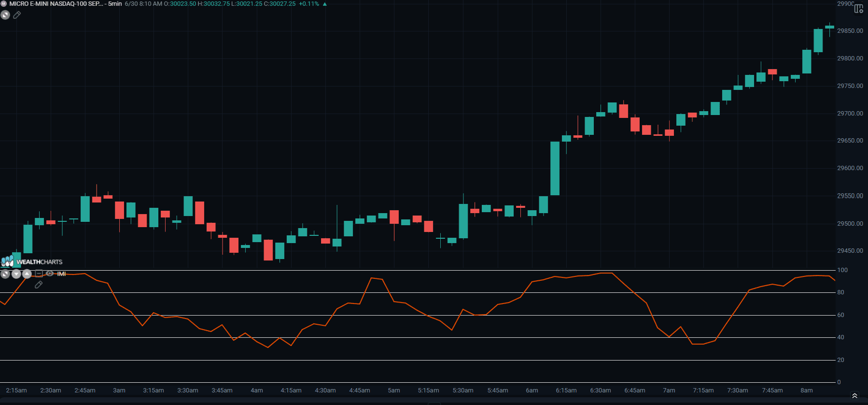Click the 100 level on IMI scale
868x405 pixels.
(842, 270)
